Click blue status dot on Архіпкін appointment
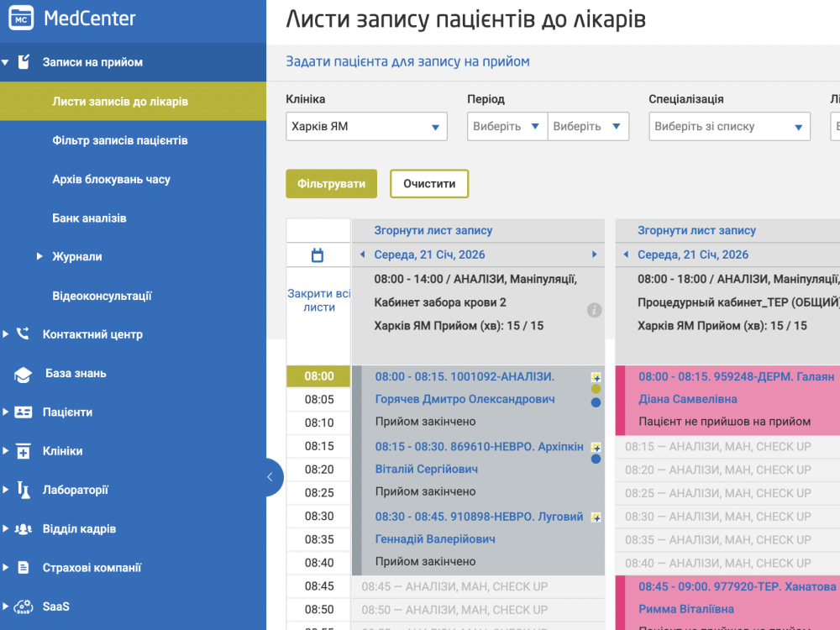 click(x=596, y=459)
